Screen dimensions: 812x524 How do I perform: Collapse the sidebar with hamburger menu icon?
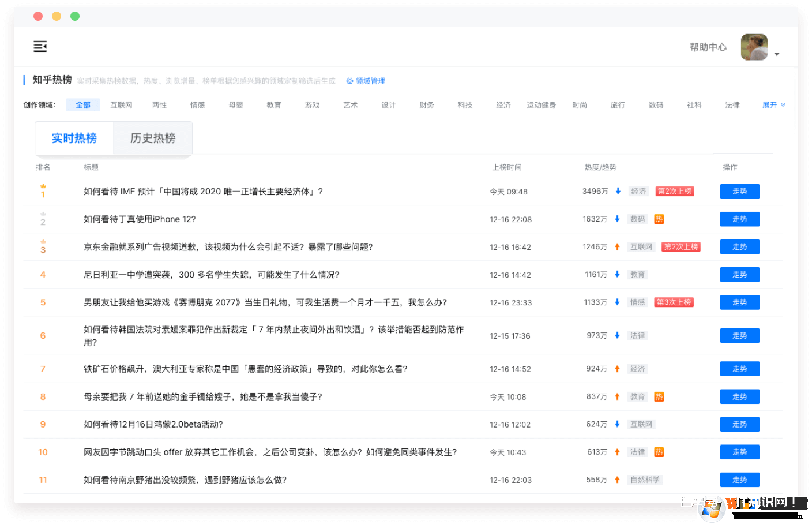[x=40, y=47]
